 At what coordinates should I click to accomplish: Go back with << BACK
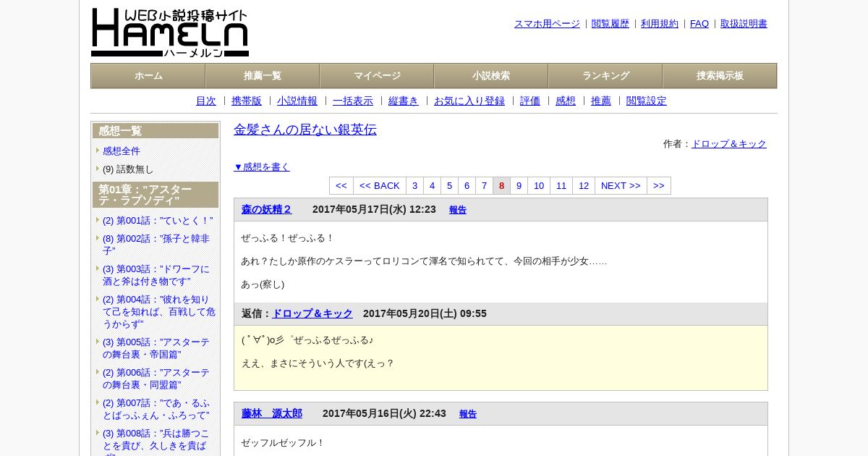coord(380,186)
